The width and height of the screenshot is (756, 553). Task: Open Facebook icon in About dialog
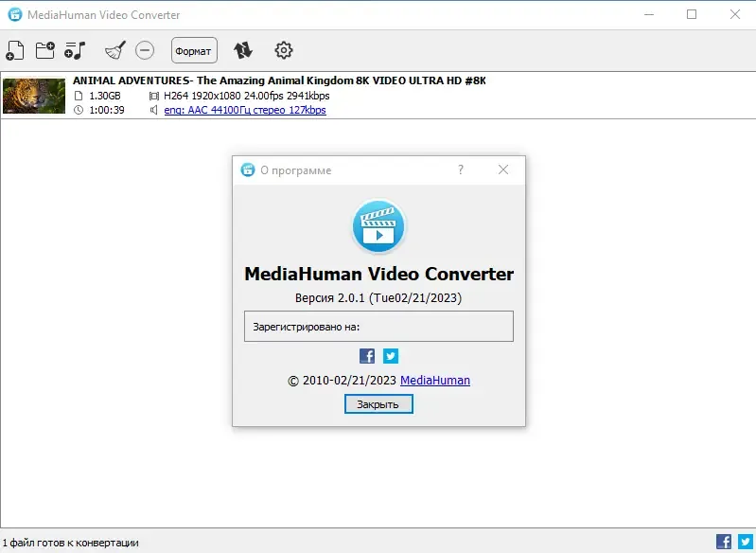(x=367, y=356)
